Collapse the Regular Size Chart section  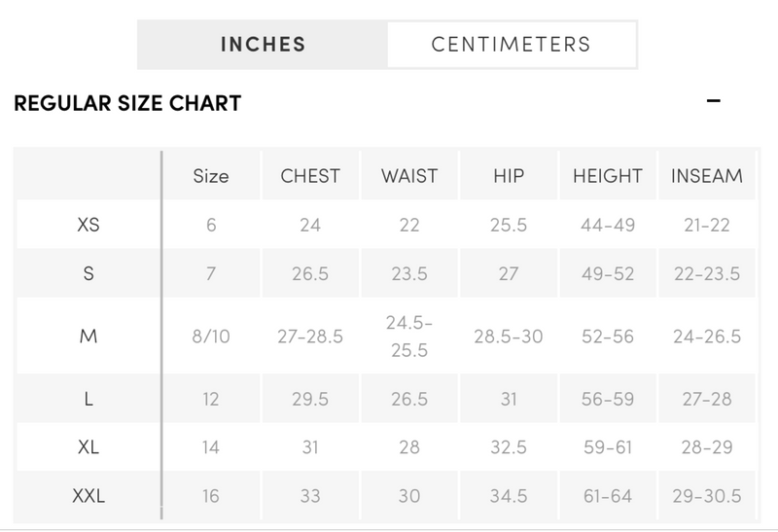pyautogui.click(x=713, y=101)
